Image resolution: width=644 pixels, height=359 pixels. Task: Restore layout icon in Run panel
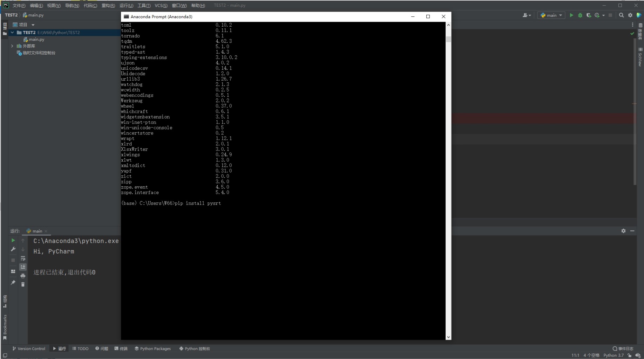point(13,271)
